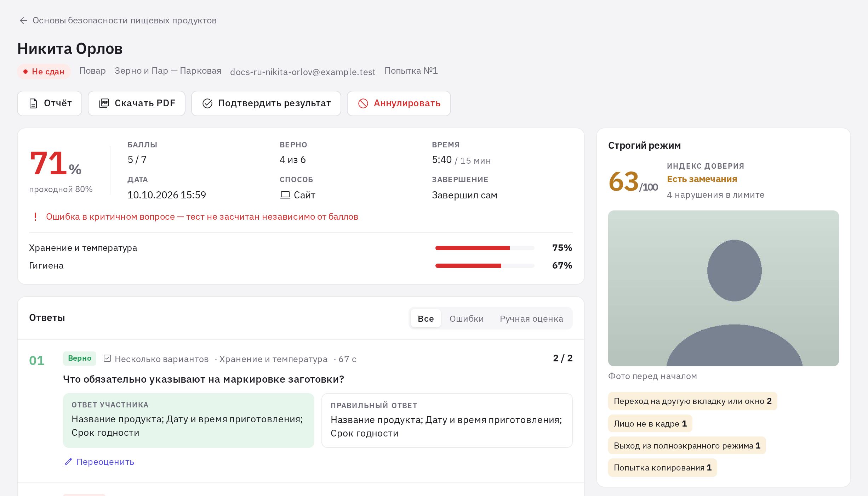Click the Гигиена progress bar

[x=485, y=266]
